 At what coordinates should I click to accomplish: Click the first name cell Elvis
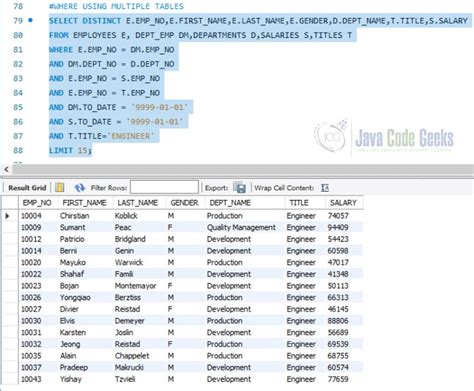[x=67, y=321]
